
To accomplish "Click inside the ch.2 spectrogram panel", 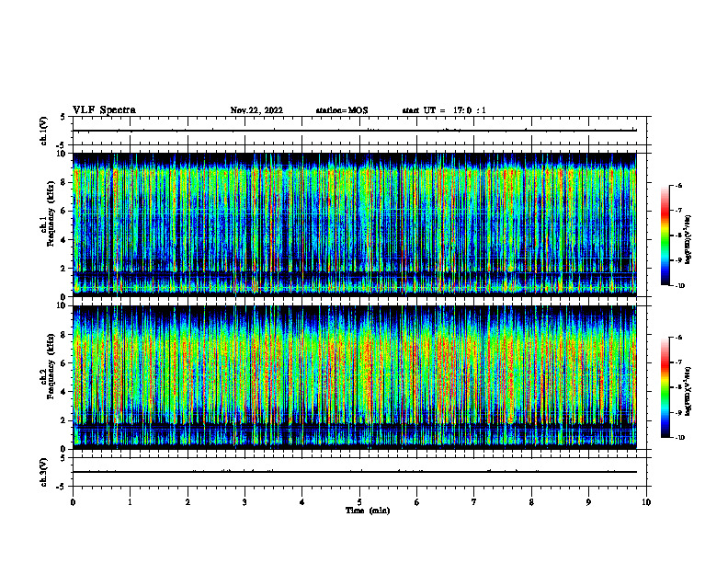I will pyautogui.click(x=355, y=377).
